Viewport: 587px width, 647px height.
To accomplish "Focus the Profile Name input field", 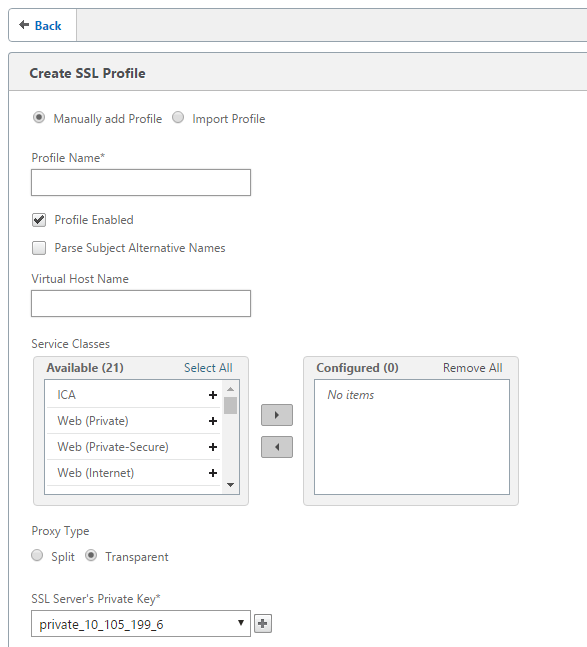I will (141, 182).
